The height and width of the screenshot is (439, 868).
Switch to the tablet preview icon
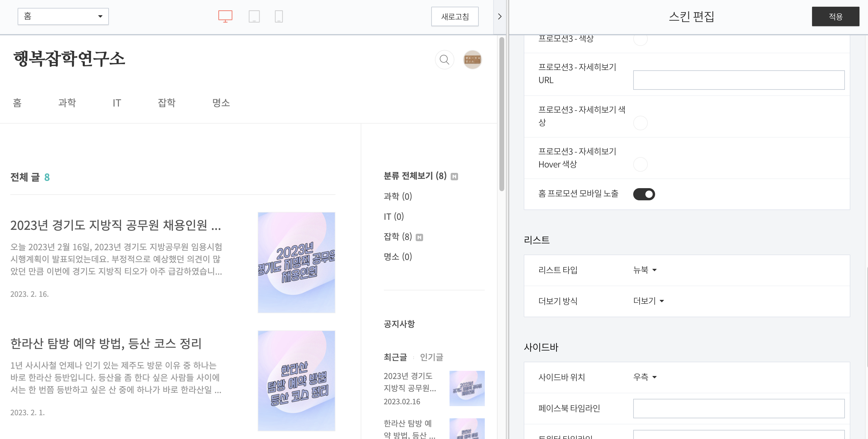click(x=254, y=16)
